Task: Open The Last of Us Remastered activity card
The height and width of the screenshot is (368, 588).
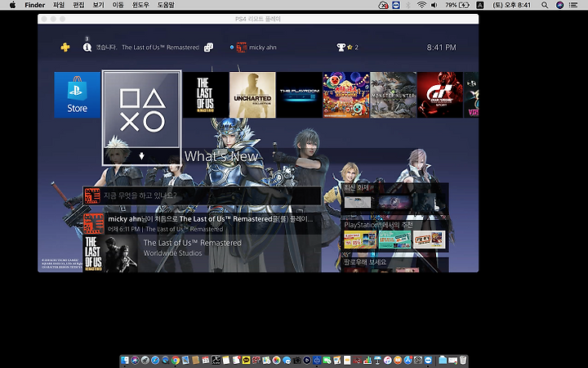Action: click(x=203, y=253)
